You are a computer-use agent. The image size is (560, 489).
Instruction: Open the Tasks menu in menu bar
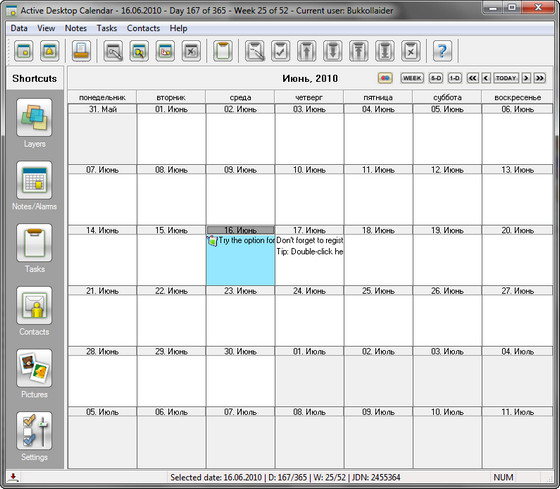pos(107,28)
